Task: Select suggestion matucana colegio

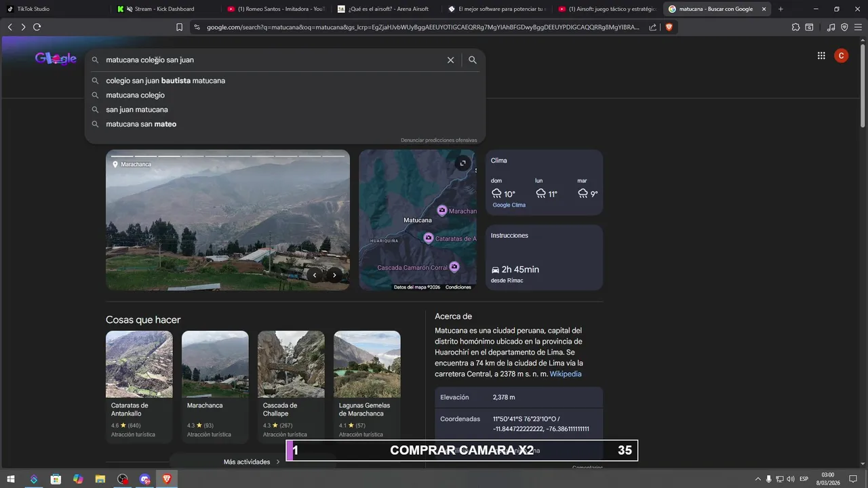Action: pyautogui.click(x=285, y=95)
